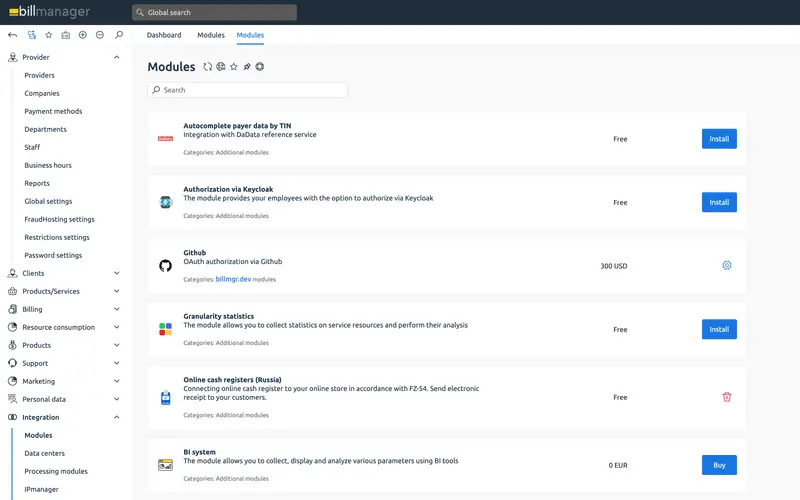Click the Github octocat logo
Screen dimensions: 800x500
click(x=165, y=266)
